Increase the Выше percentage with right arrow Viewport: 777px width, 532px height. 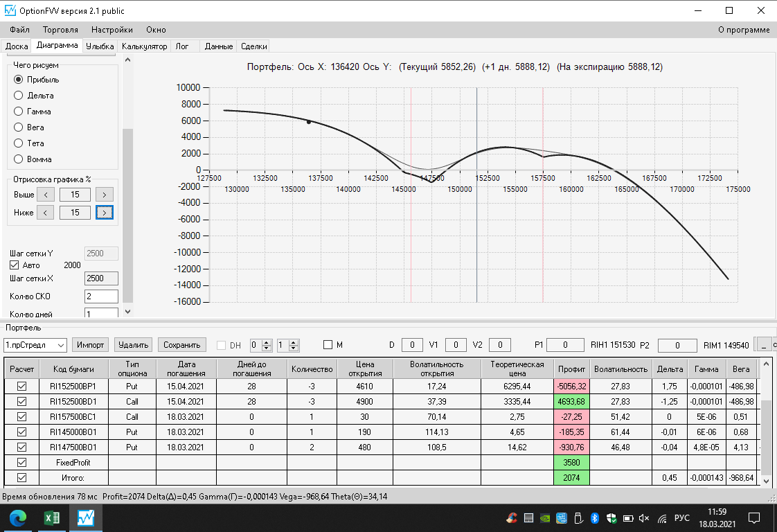coord(104,195)
